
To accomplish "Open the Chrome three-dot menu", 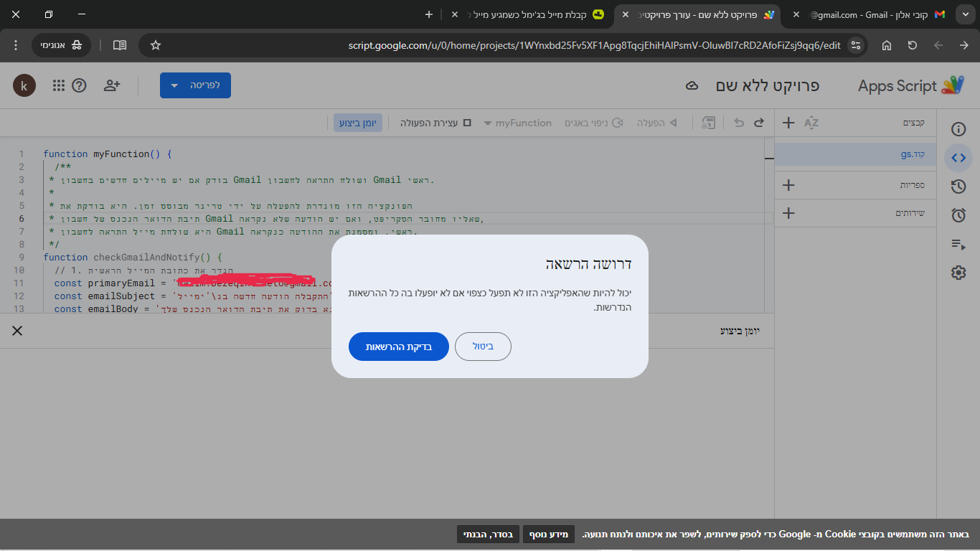I will point(16,45).
